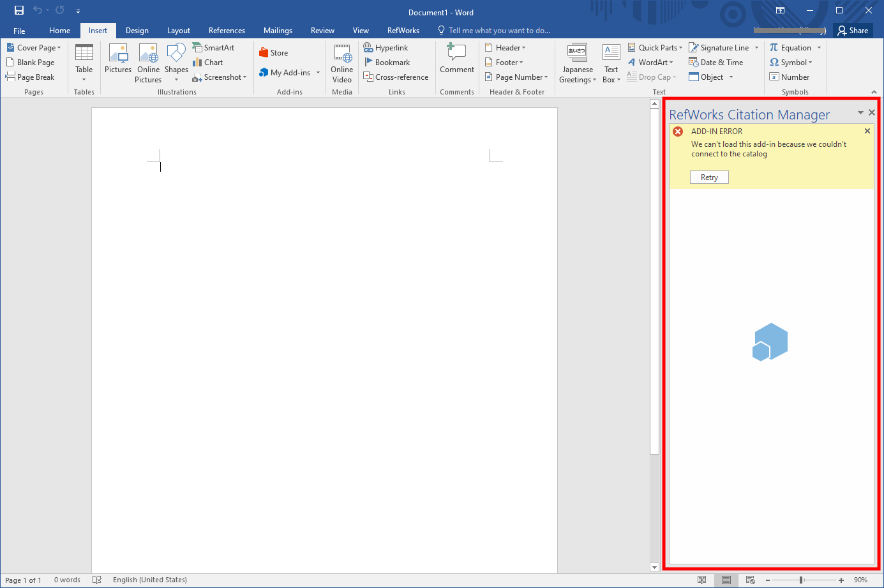Viewport: 884px width, 588px height.
Task: Insert a Cross-reference
Action: (x=396, y=77)
